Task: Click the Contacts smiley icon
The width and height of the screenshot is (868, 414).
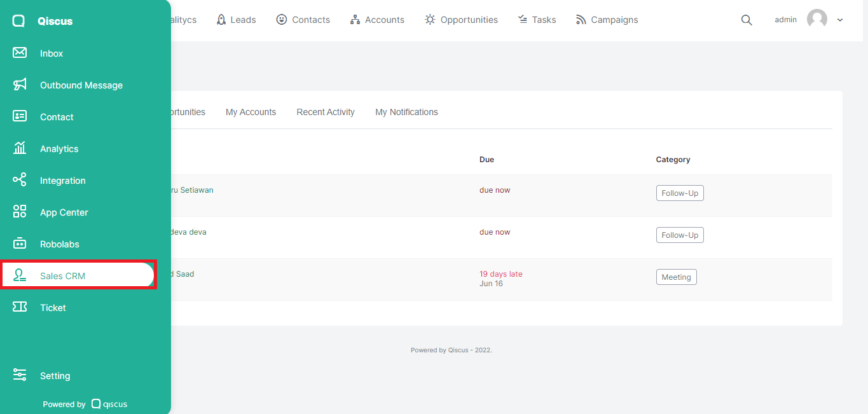Action: click(x=282, y=20)
